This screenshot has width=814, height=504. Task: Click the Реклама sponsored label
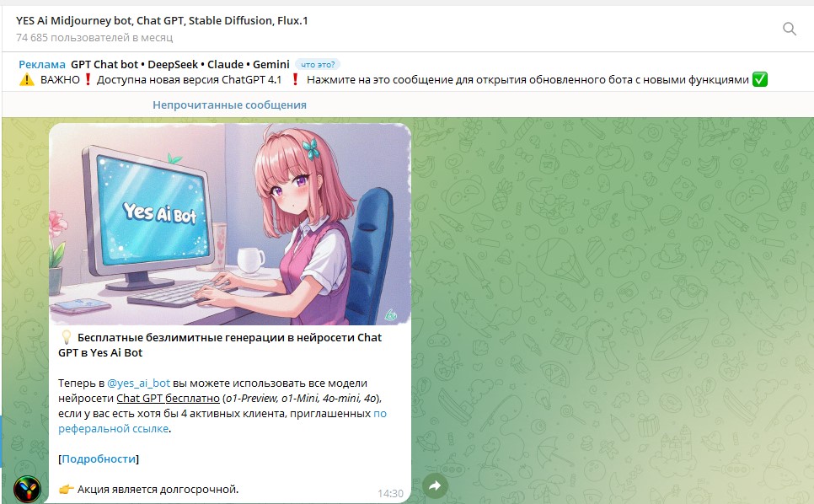pyautogui.click(x=42, y=64)
